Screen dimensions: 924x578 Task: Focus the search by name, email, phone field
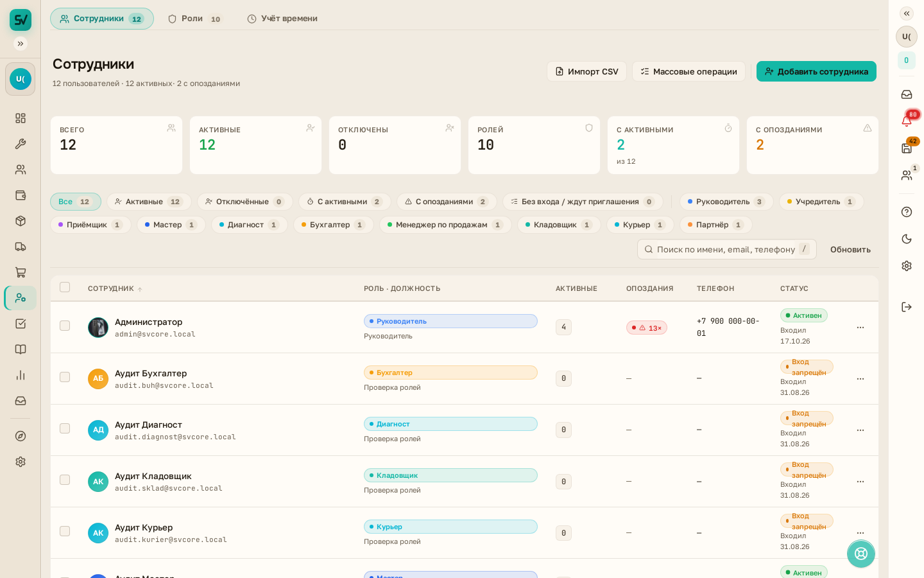tap(727, 249)
